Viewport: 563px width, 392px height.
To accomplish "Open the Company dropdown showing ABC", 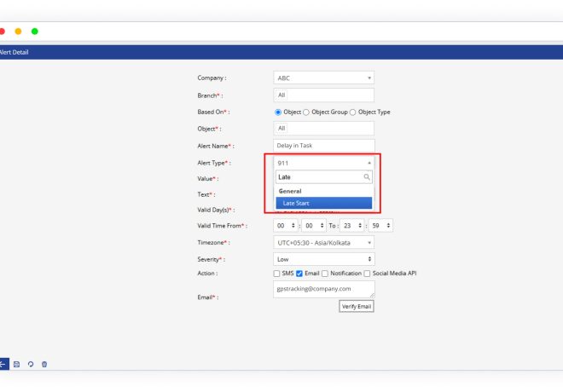I will pos(323,78).
